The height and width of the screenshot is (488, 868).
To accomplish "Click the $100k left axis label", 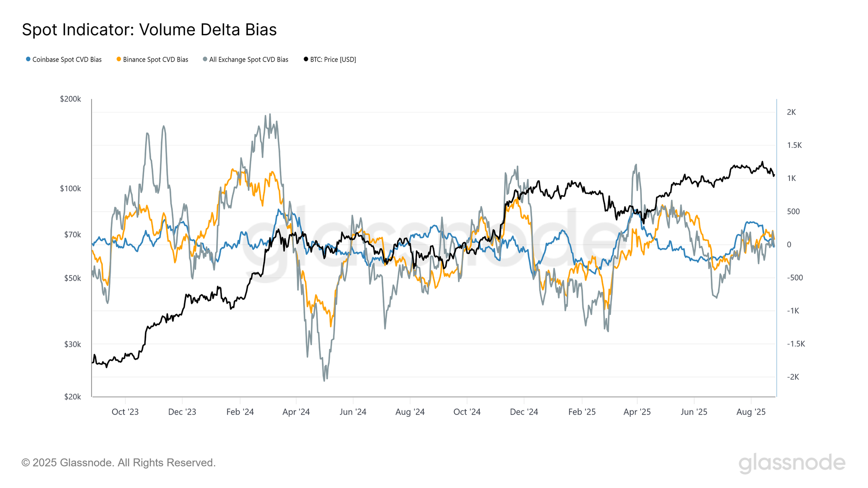I will (x=70, y=189).
